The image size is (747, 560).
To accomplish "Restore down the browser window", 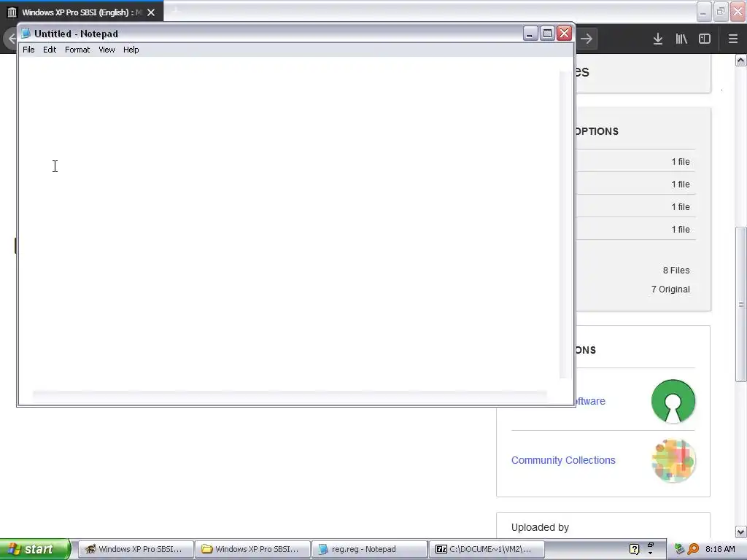I will (721, 12).
